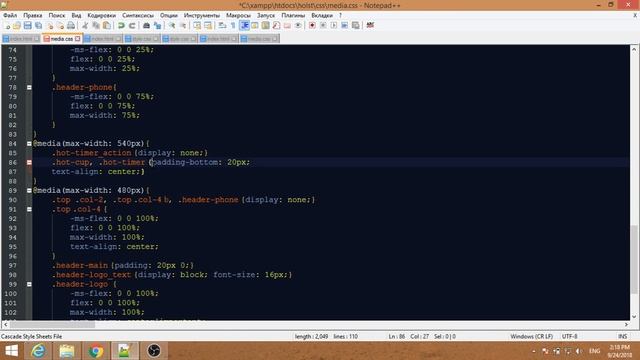This screenshot has width=640, height=360.
Task: Undo the last edit with the green arrow
Action: pyautogui.click(x=121, y=26)
